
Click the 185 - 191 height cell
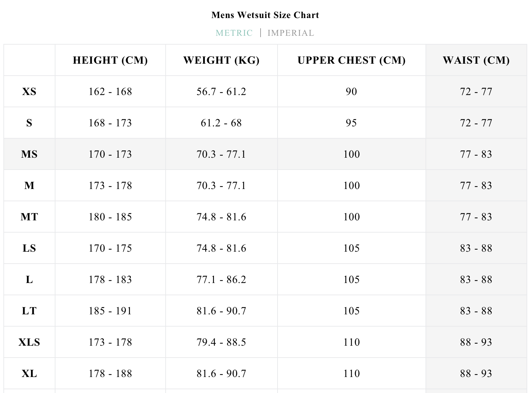[x=110, y=311]
